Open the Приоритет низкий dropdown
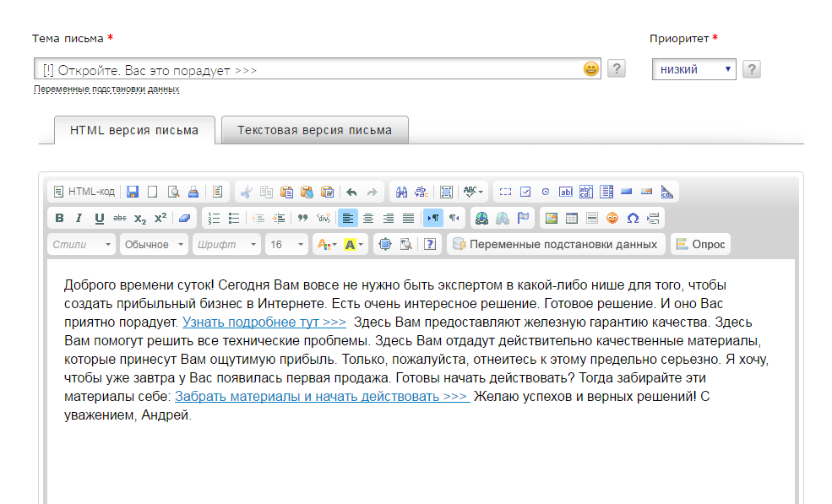Image resolution: width=832 pixels, height=504 pixels. point(694,69)
